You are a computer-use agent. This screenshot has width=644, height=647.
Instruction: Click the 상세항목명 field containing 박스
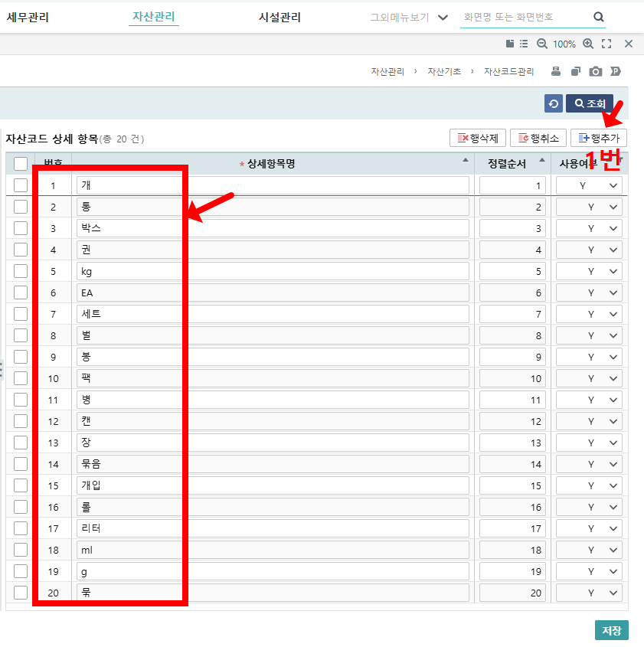click(x=273, y=229)
